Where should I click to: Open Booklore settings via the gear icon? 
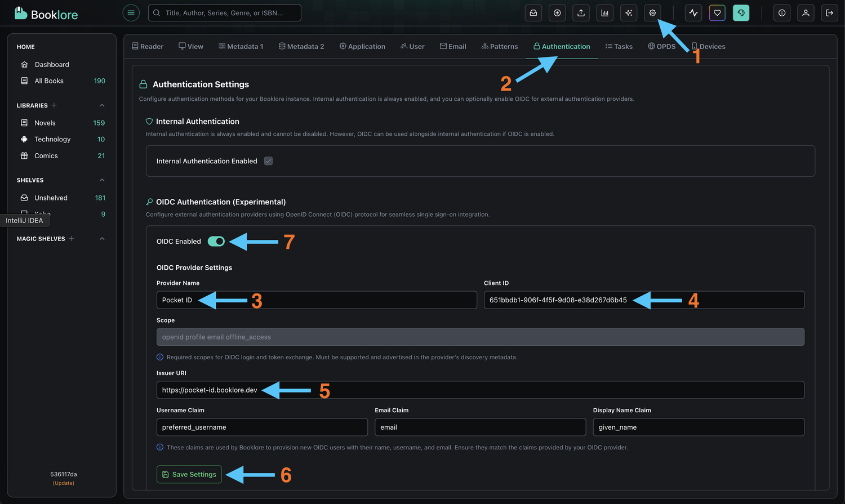coord(652,12)
